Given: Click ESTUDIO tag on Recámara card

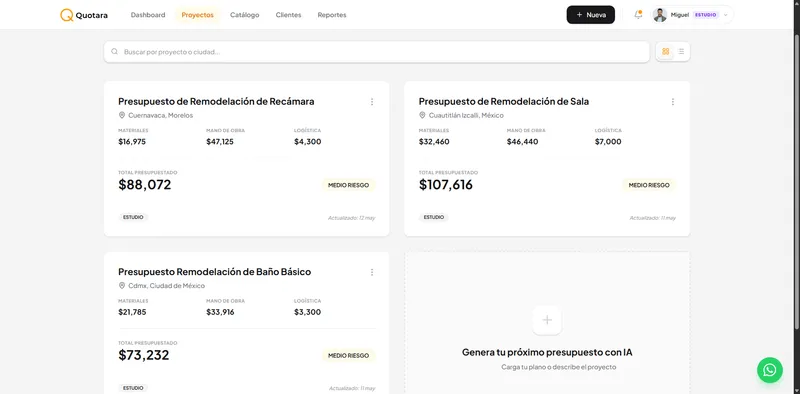Looking at the screenshot, I should pyautogui.click(x=133, y=217).
